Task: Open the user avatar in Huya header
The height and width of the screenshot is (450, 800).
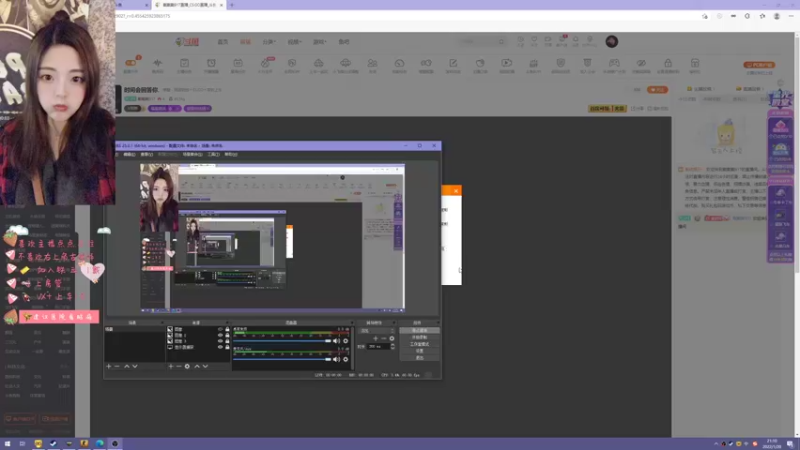Action: pos(612,41)
